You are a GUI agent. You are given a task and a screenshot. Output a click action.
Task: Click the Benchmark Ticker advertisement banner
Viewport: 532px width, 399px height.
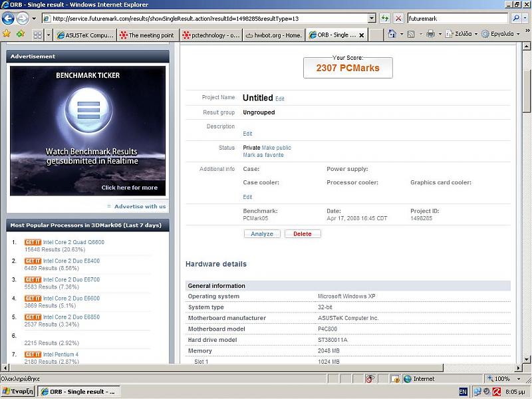[88, 130]
